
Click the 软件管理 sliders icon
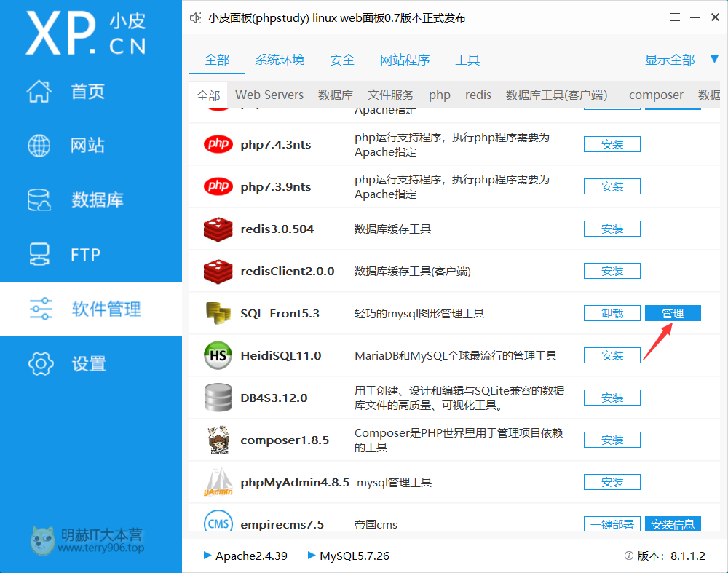click(41, 309)
